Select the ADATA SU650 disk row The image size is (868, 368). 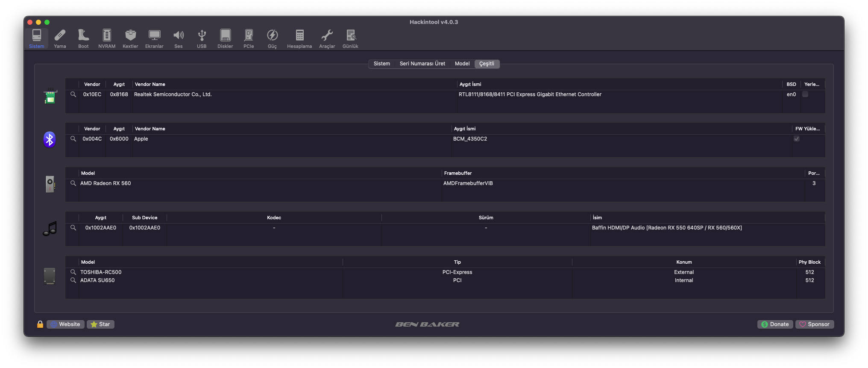click(x=97, y=280)
